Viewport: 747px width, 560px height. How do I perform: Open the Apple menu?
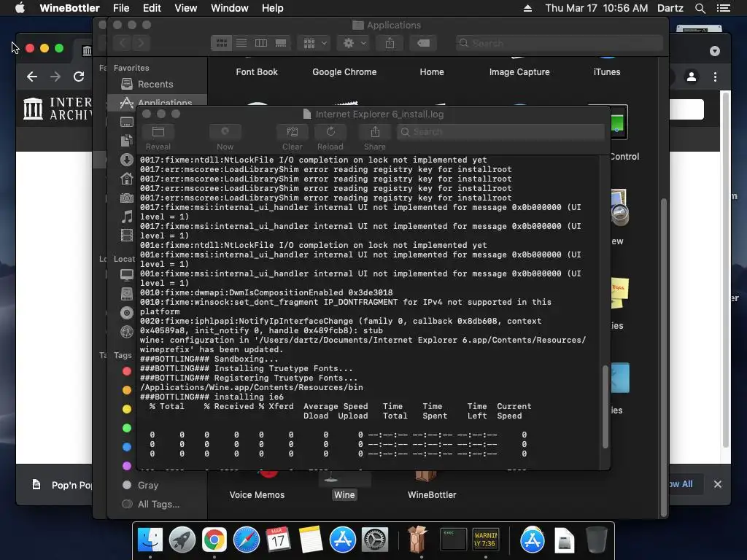[x=20, y=8]
